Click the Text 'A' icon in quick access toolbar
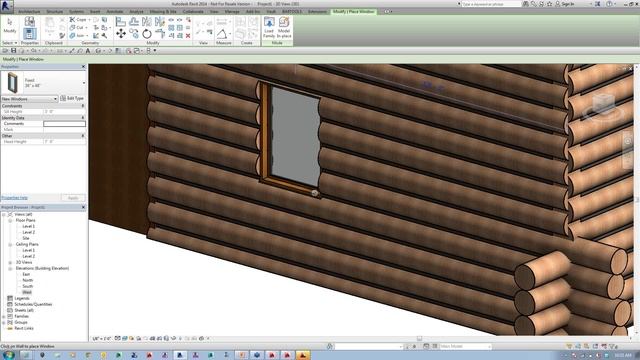The height and width of the screenshot is (360, 640). pos(88,51)
